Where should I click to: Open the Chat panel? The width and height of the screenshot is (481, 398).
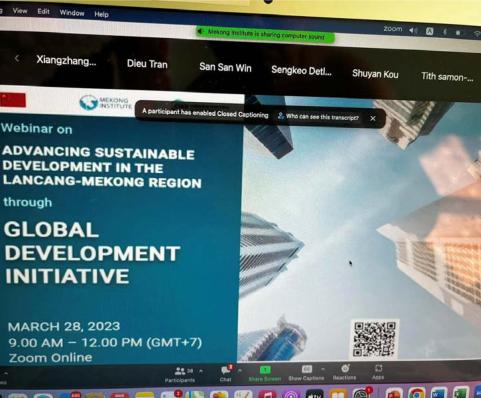pyautogui.click(x=226, y=373)
